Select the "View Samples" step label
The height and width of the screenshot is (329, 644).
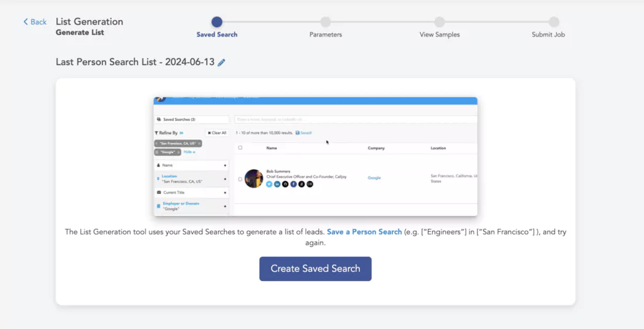point(439,34)
